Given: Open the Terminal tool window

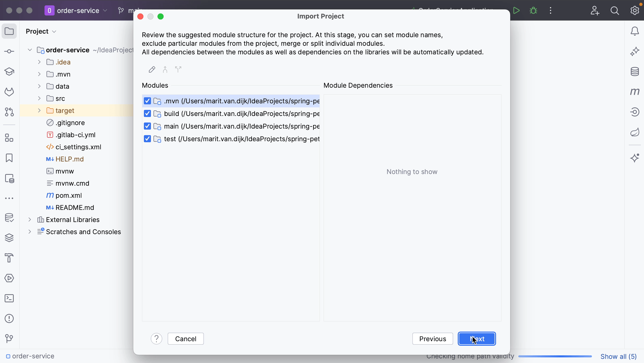Looking at the screenshot, I should (9, 298).
